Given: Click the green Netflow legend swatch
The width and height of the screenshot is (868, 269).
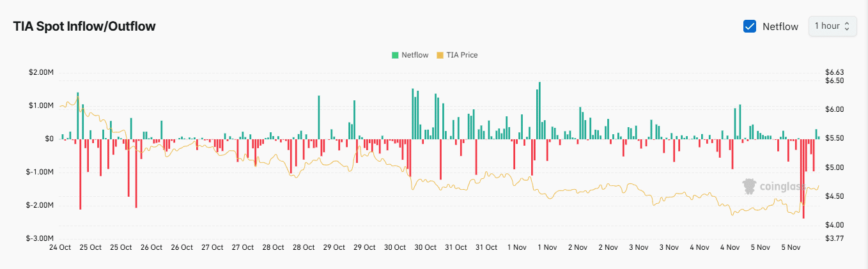Looking at the screenshot, I should 395,55.
